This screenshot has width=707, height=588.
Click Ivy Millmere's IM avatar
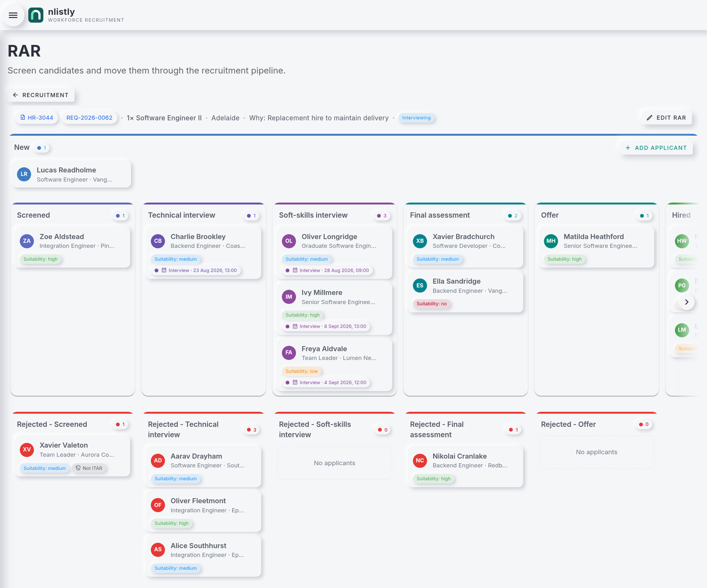coord(289,297)
